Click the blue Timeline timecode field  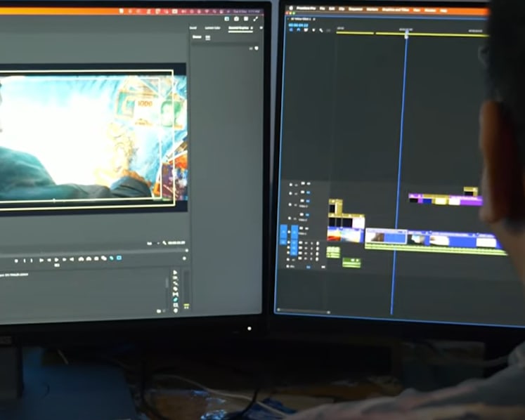point(298,25)
